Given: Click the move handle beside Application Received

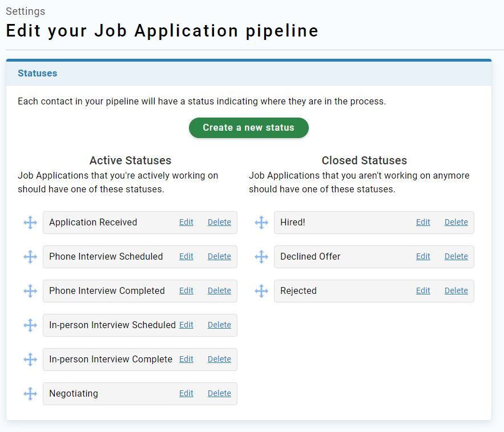Looking at the screenshot, I should coord(30,223).
